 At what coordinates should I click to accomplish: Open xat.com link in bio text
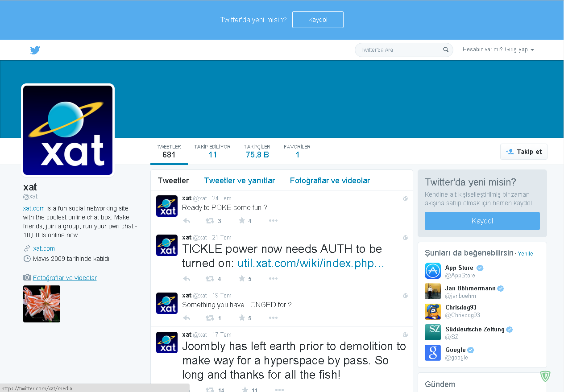34,208
